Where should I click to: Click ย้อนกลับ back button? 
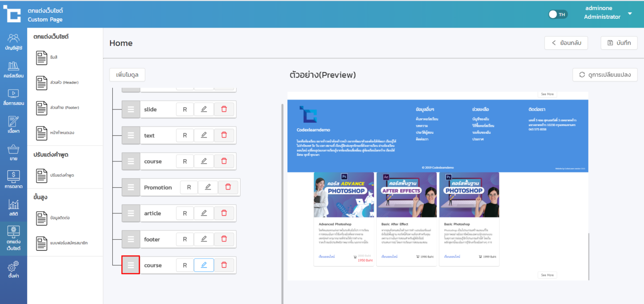tap(566, 43)
